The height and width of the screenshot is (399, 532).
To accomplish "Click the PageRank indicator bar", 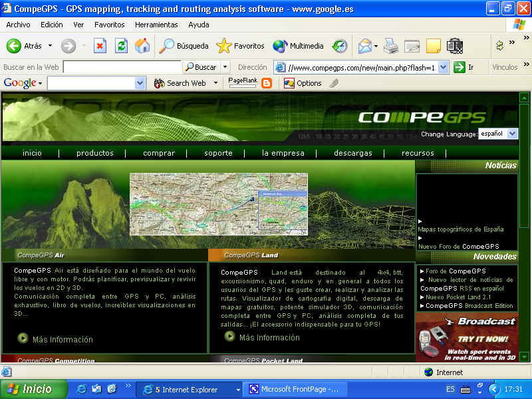I will [243, 86].
